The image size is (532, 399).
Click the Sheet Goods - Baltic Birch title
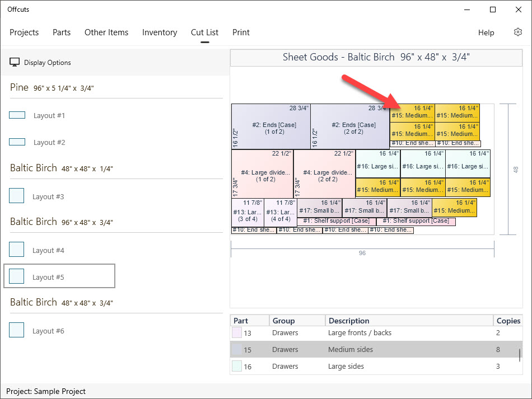(376, 57)
